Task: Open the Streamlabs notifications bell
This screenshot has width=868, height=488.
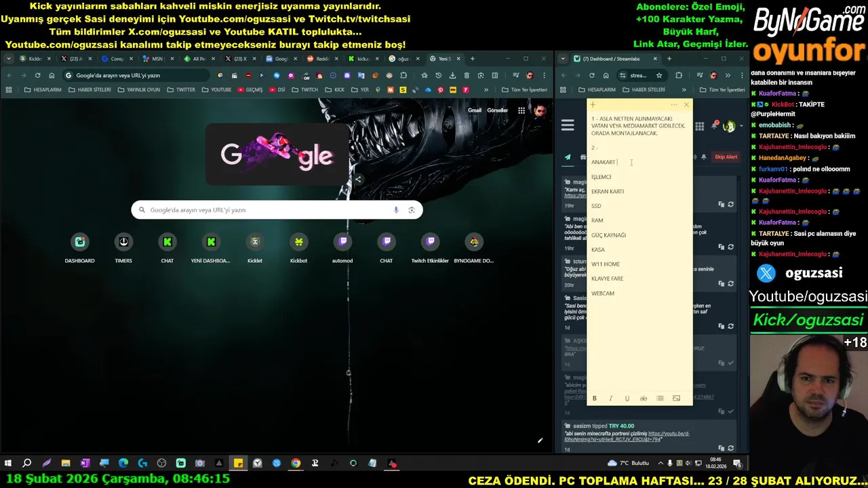Action: pyautogui.click(x=715, y=125)
